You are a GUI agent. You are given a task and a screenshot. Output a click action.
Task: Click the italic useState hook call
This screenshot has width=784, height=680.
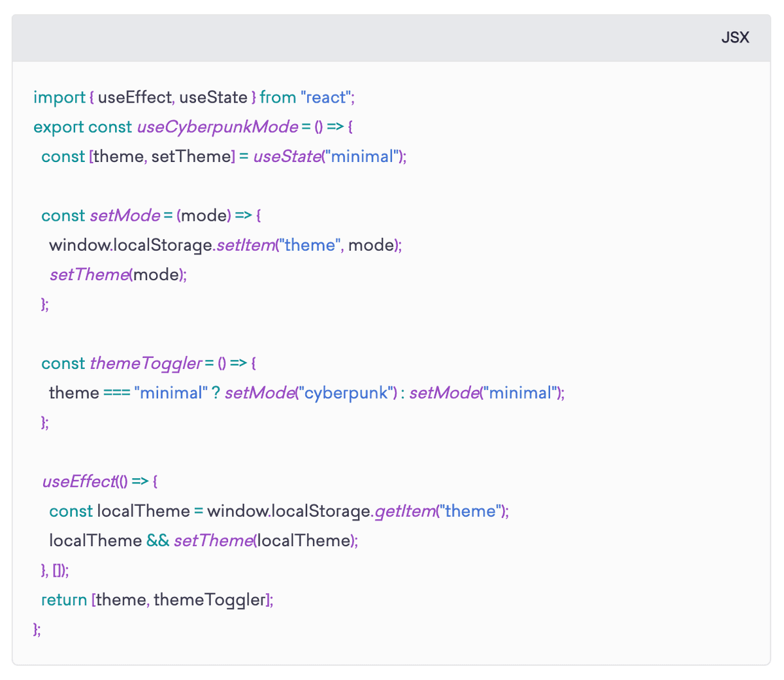click(x=287, y=157)
